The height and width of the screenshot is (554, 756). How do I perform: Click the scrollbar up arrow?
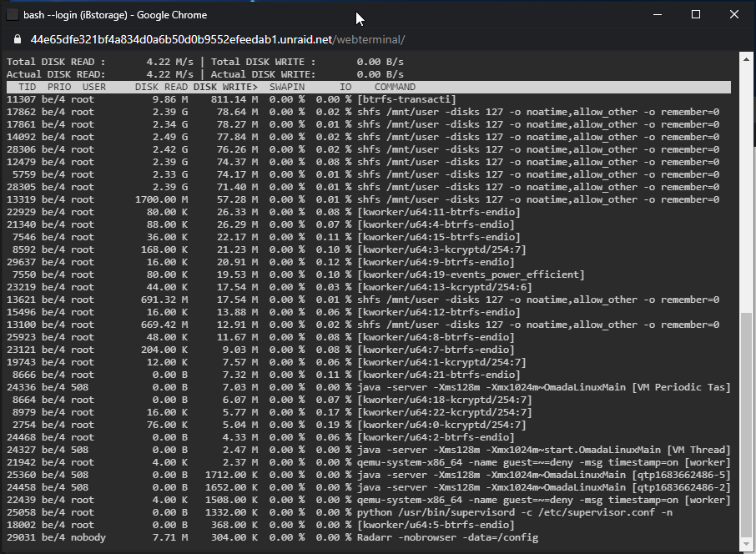[746, 59]
